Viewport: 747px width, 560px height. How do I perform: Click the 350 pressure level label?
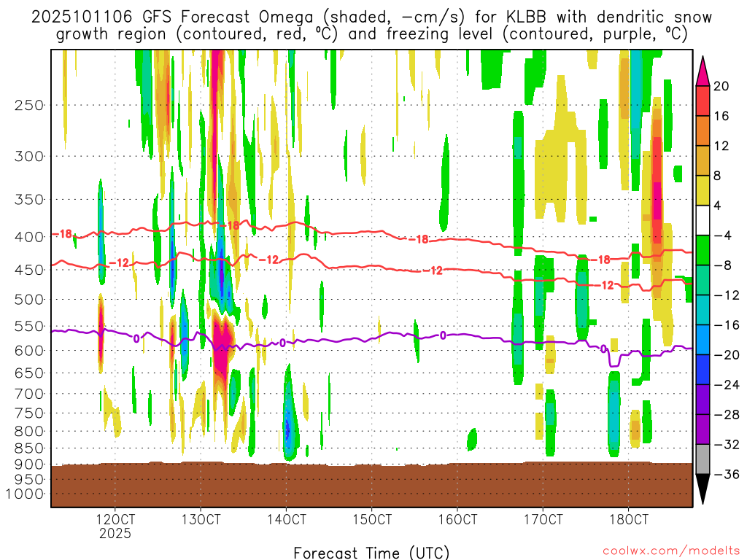coord(29,200)
